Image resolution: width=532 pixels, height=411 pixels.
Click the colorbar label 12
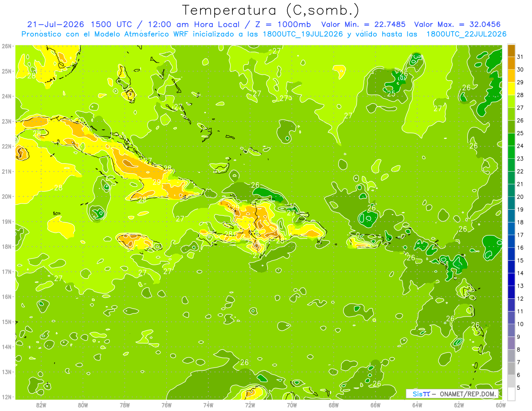tap(520, 298)
